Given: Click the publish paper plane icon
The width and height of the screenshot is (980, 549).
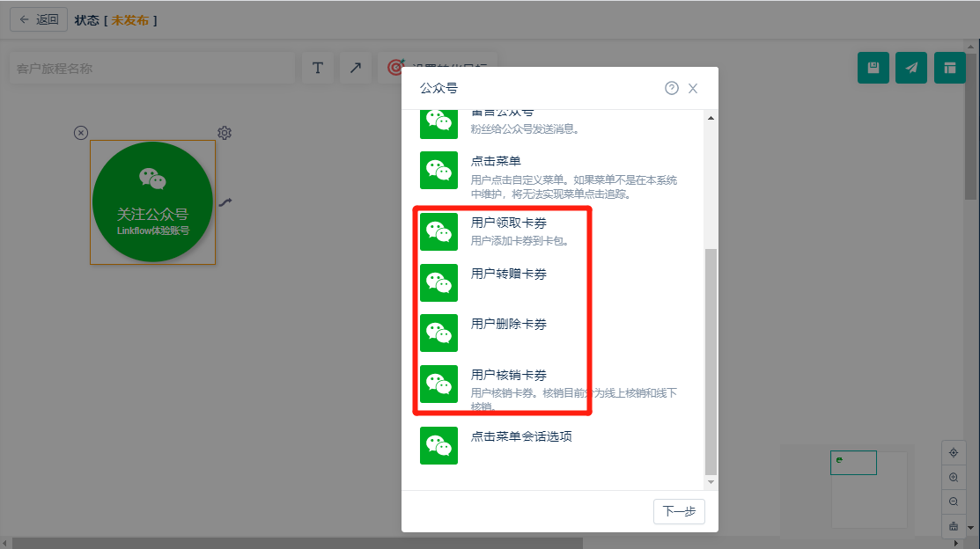Looking at the screenshot, I should click(911, 68).
